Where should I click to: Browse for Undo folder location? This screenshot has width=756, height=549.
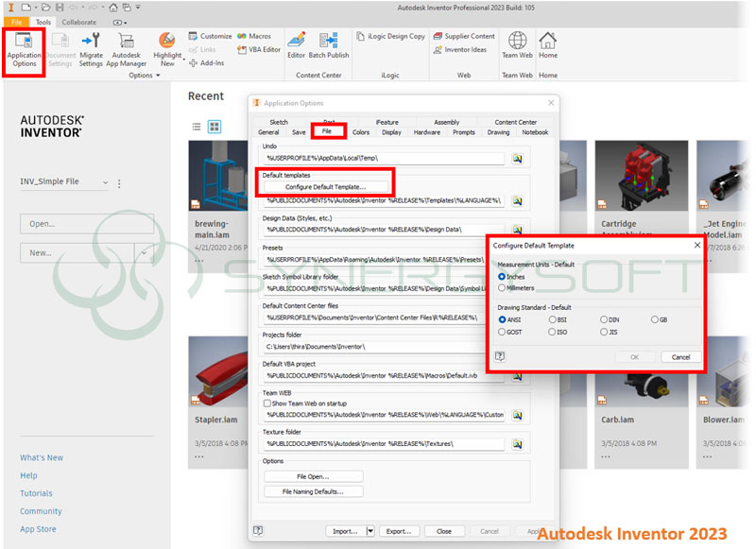pos(518,159)
